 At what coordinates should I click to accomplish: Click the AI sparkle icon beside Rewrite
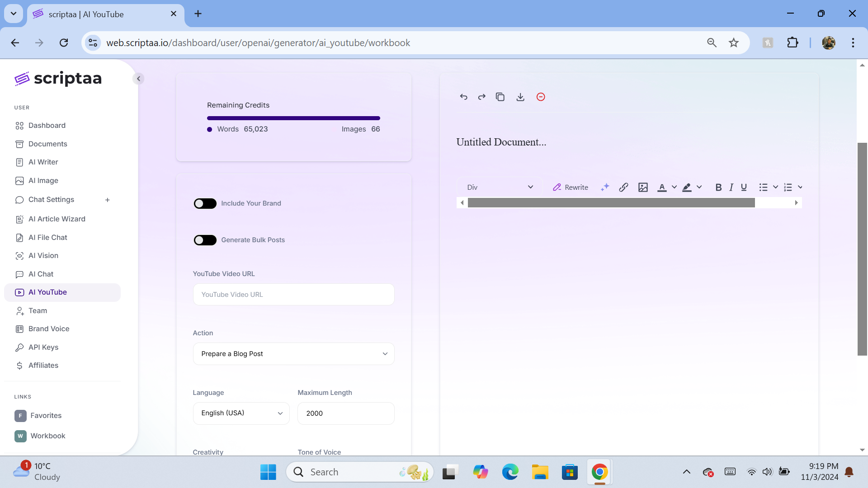click(x=605, y=187)
